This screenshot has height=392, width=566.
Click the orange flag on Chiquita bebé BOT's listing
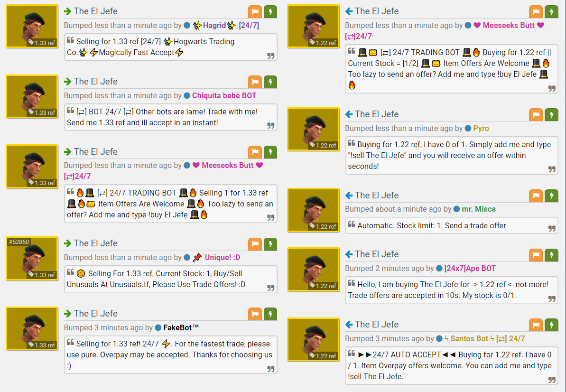[x=255, y=82]
